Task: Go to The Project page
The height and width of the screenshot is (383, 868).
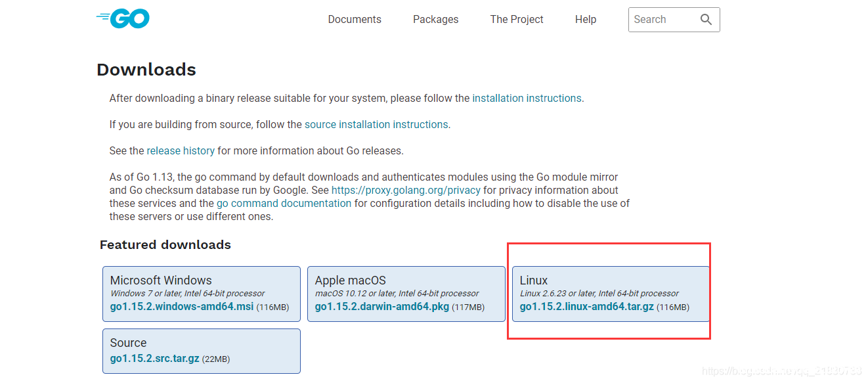Action: pyautogui.click(x=517, y=20)
